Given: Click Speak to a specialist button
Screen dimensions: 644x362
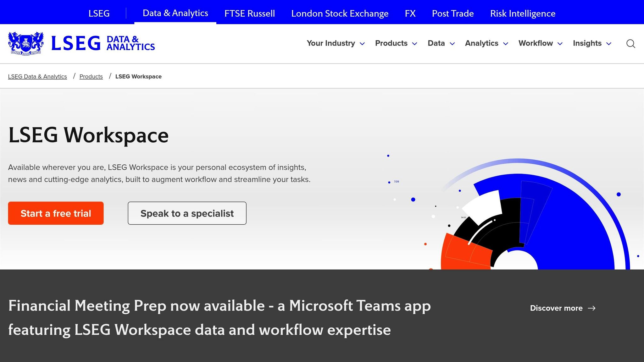Looking at the screenshot, I should pyautogui.click(x=187, y=213).
